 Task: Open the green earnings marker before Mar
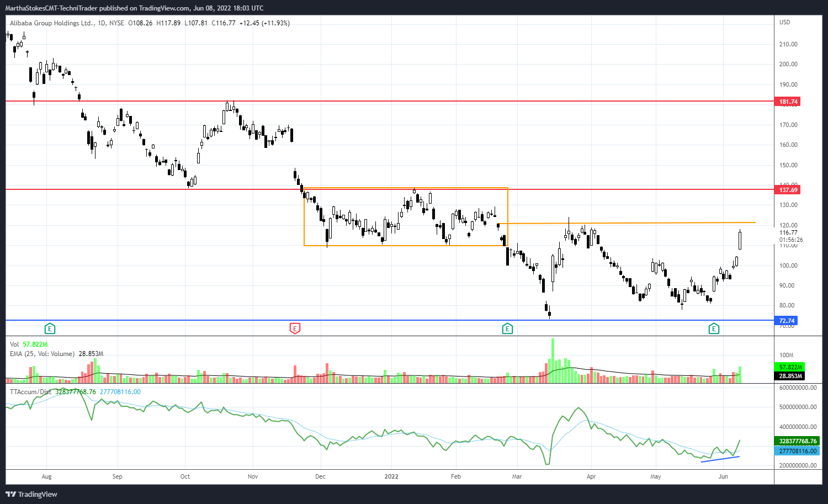[x=507, y=329]
